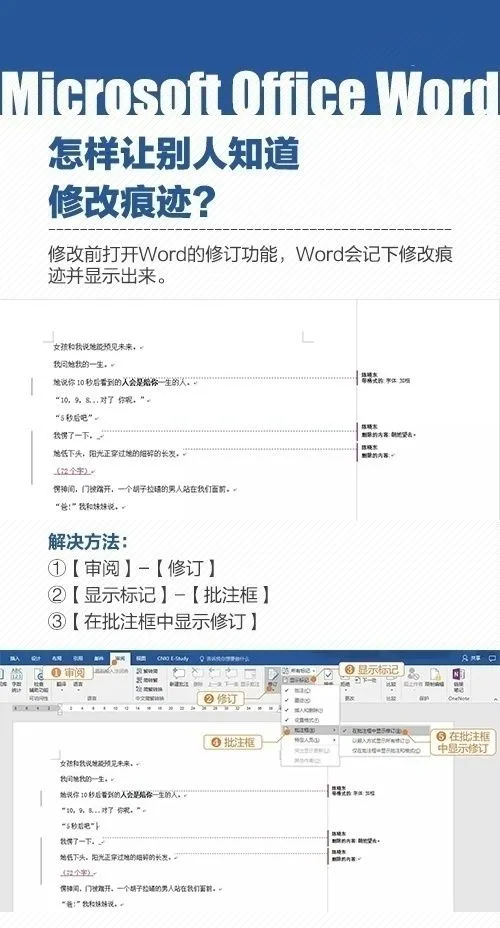Click the 字数统计 word count icon
The image size is (500, 928).
coord(16,679)
